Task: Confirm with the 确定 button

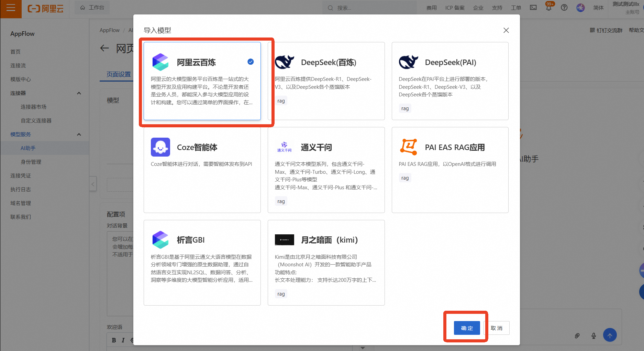Action: click(x=467, y=328)
